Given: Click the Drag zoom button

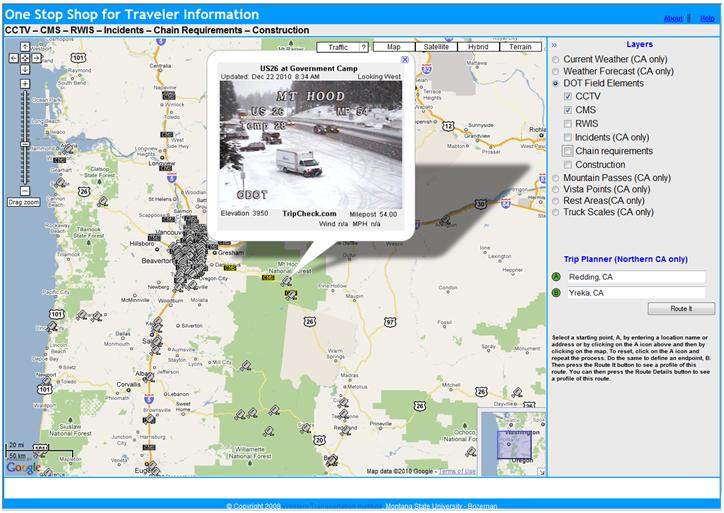Looking at the screenshot, I should [24, 202].
